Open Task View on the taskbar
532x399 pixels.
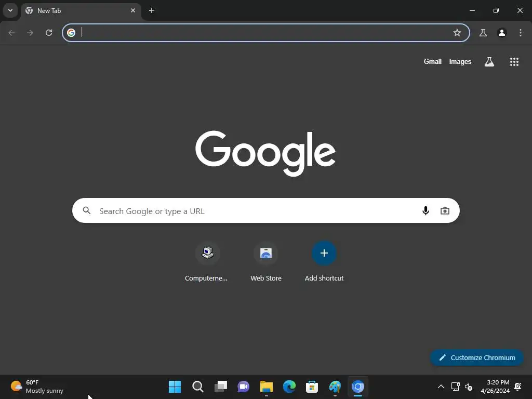[220, 387]
